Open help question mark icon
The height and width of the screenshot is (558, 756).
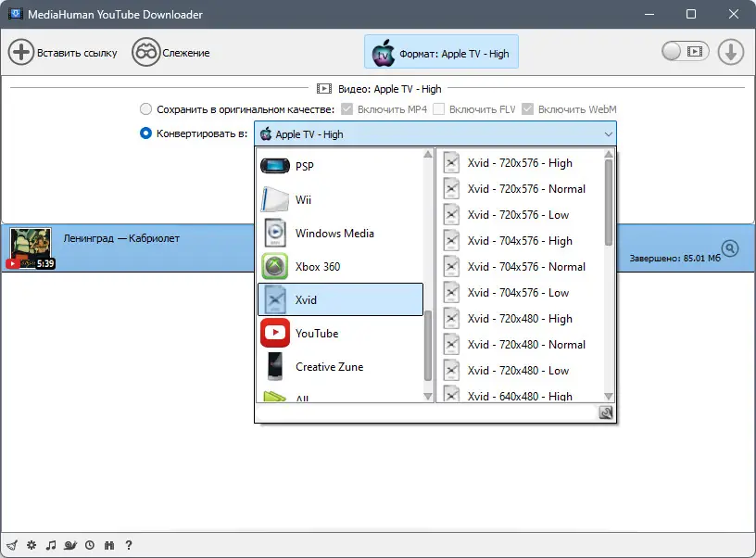coord(128,545)
